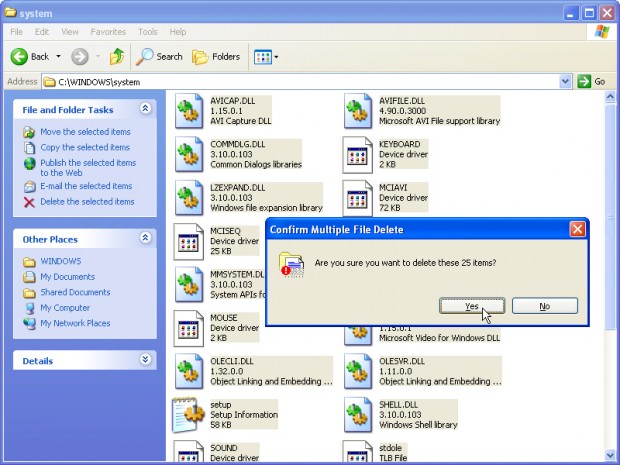Select the MMSYSTEM.DLL file icon

[189, 285]
